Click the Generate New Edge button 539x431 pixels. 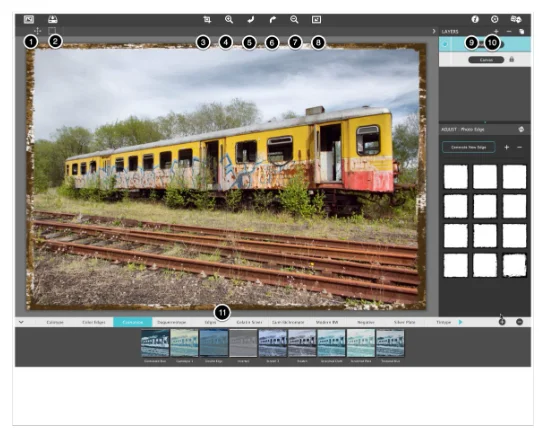[x=469, y=147]
